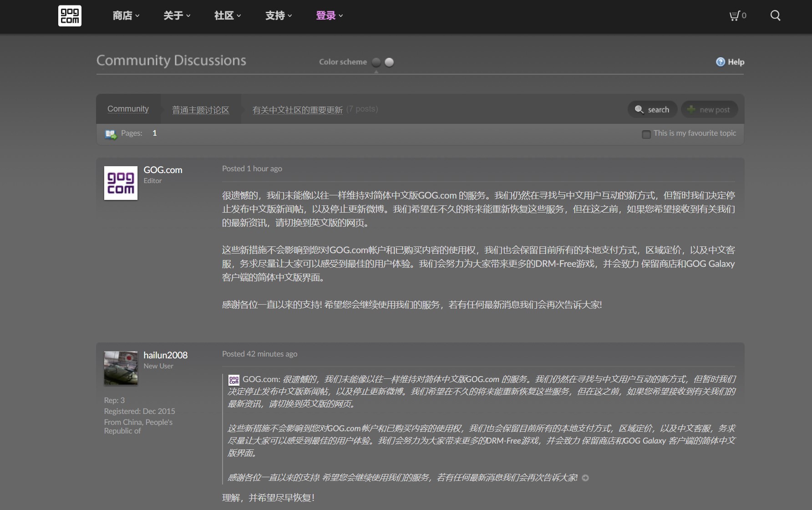Go to page 1
This screenshot has width=812, height=510.
pos(155,133)
